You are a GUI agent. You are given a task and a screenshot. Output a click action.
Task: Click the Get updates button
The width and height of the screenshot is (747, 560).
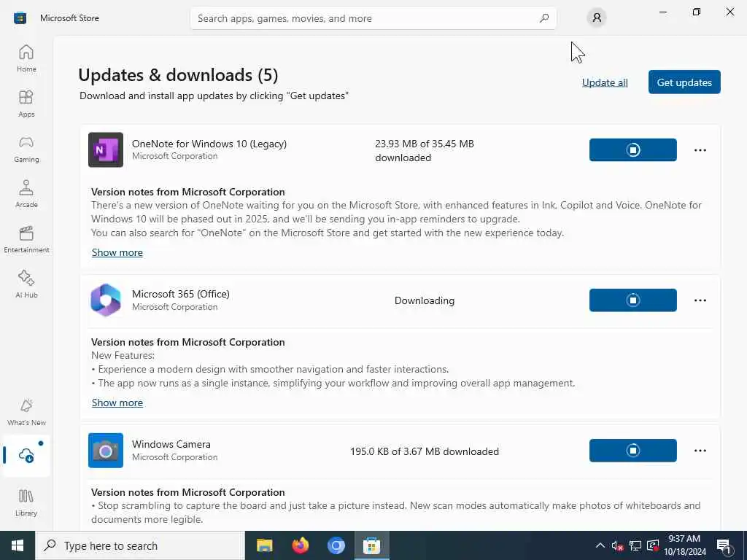(x=684, y=82)
